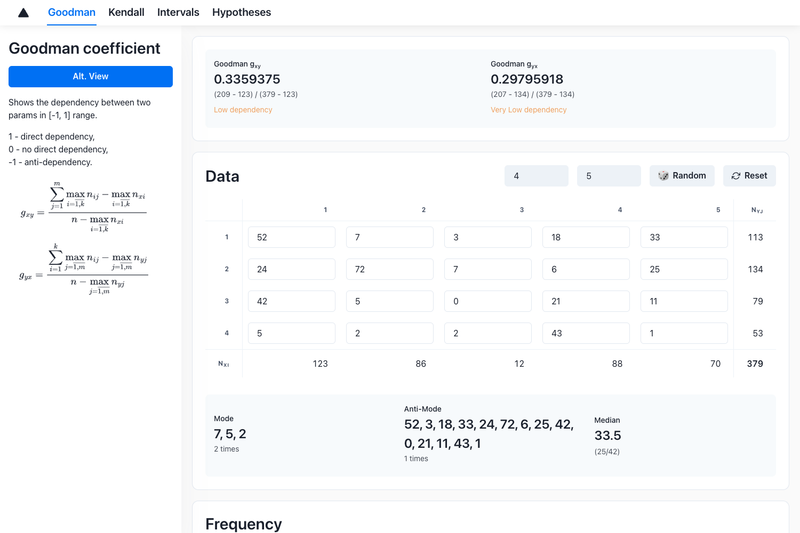Select the cell containing 42 in row 3
Image resolution: width=800 pixels, height=533 pixels.
pyautogui.click(x=292, y=301)
